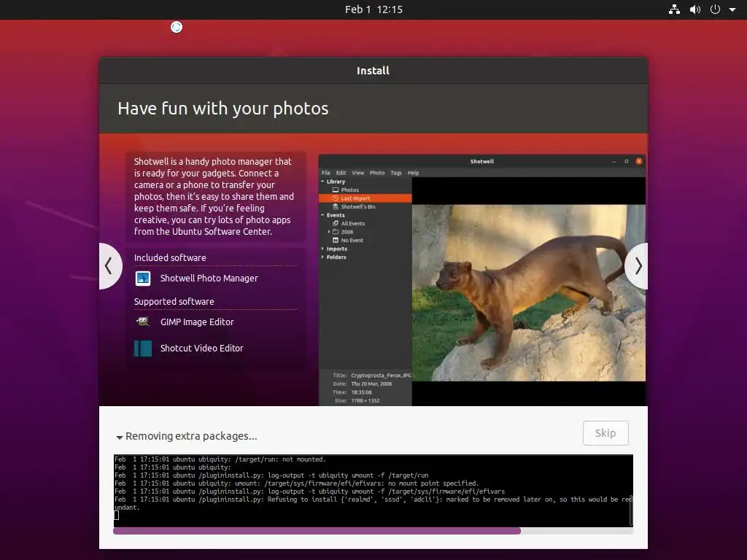The width and height of the screenshot is (747, 560).
Task: Go to the previous slide with left arrow
Action: 109,265
